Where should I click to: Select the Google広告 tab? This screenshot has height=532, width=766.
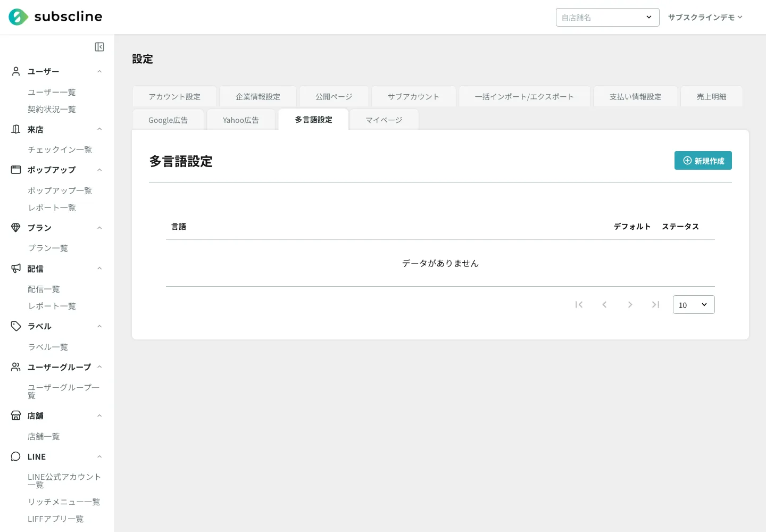tap(168, 120)
